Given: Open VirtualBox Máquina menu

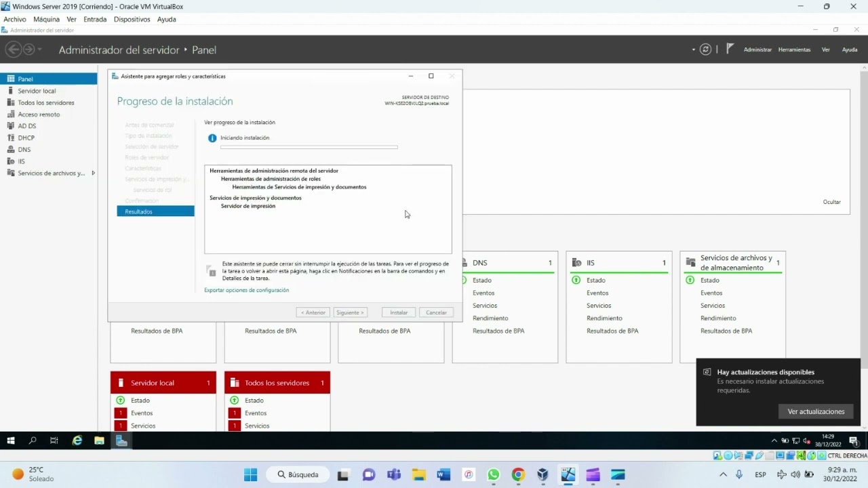Looking at the screenshot, I should [46, 19].
